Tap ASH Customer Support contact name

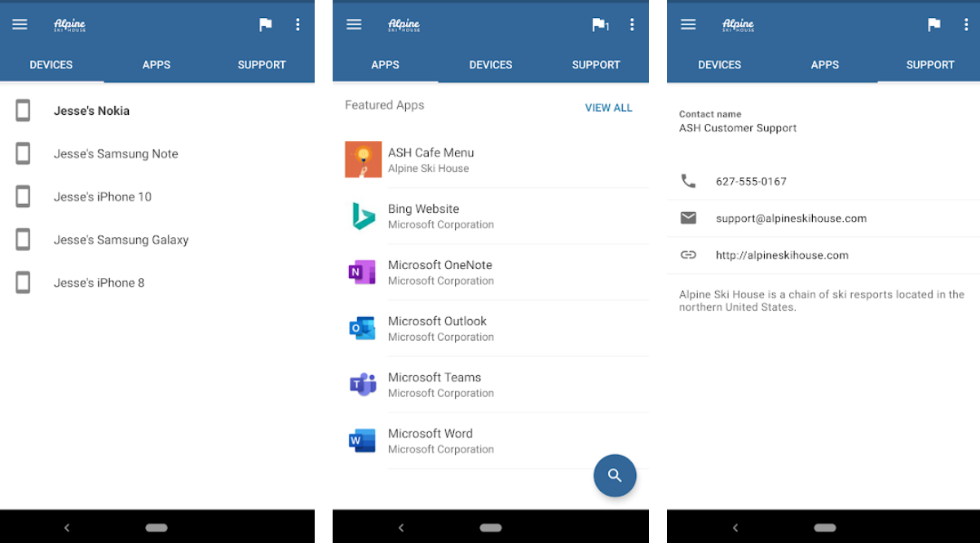[738, 128]
